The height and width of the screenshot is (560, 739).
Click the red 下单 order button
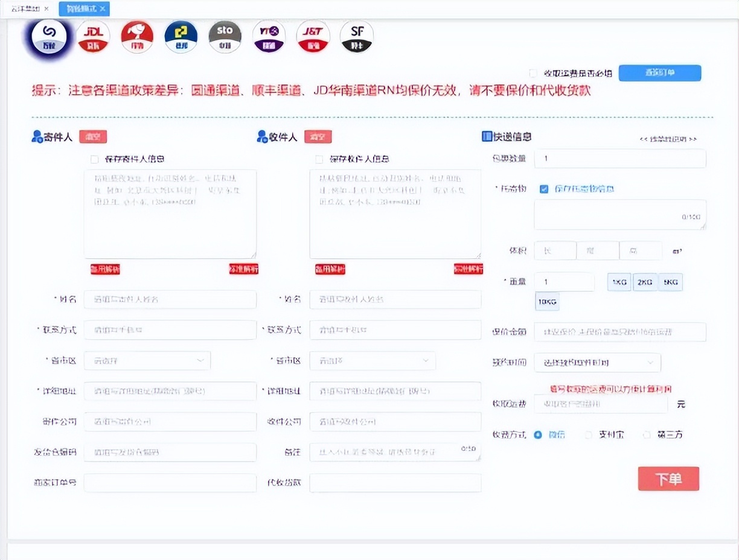668,478
